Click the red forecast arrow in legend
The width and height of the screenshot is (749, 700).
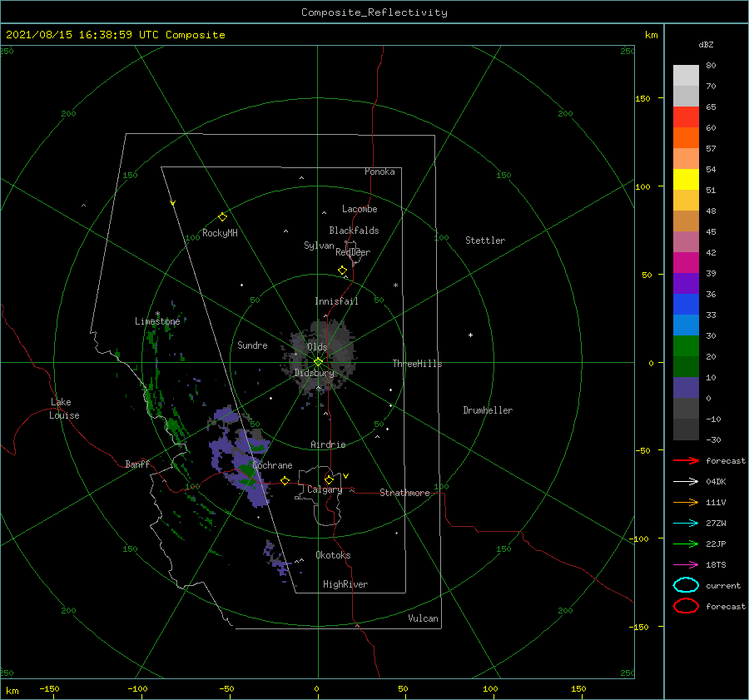(x=686, y=460)
